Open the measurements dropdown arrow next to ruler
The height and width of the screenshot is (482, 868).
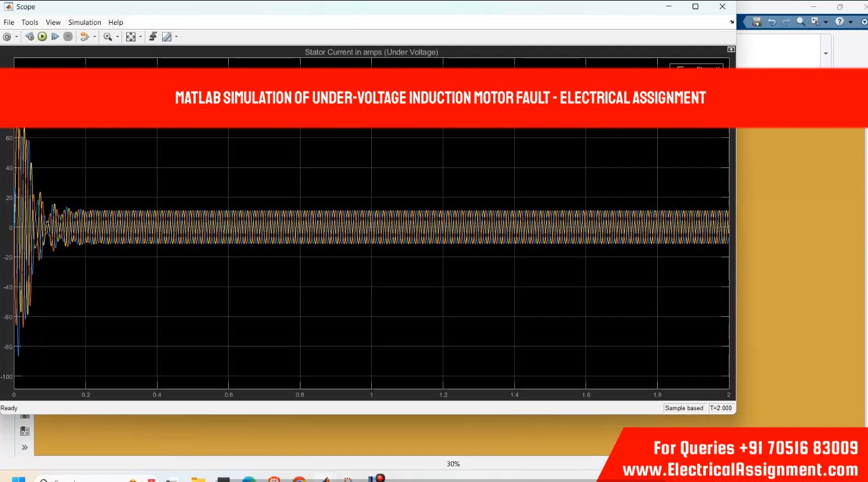click(x=176, y=37)
